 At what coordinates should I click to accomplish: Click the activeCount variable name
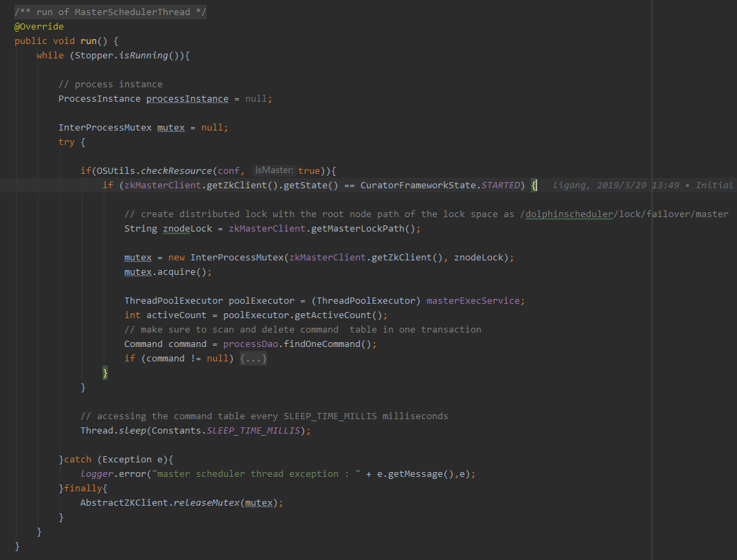[x=177, y=315]
